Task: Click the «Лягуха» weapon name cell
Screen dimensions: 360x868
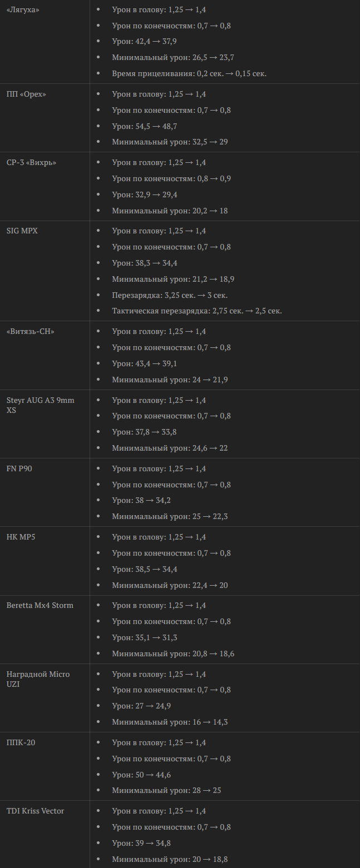Action: pos(23,10)
